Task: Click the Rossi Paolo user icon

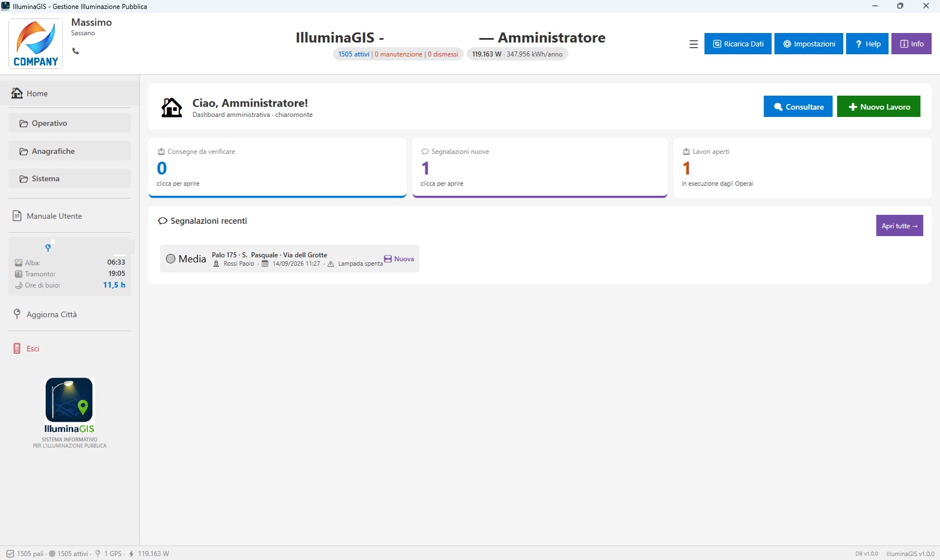Action: point(216,264)
